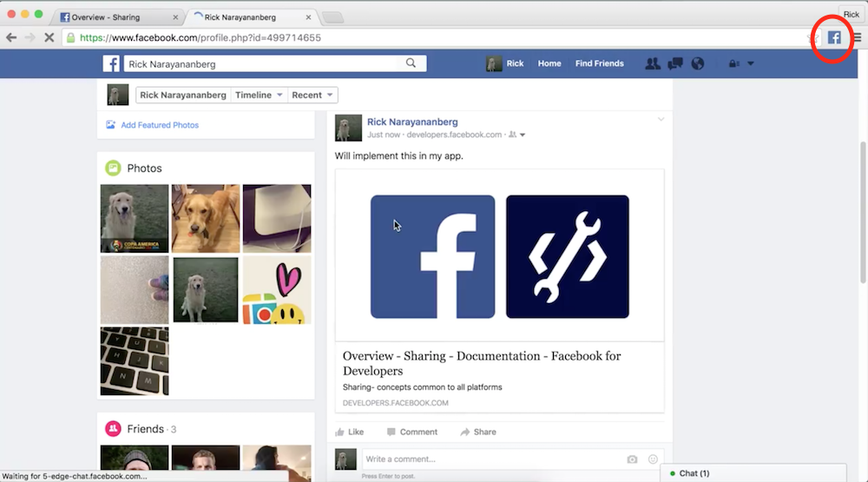868x482 pixels.
Task: Stop page loading with the X button
Action: tap(49, 37)
